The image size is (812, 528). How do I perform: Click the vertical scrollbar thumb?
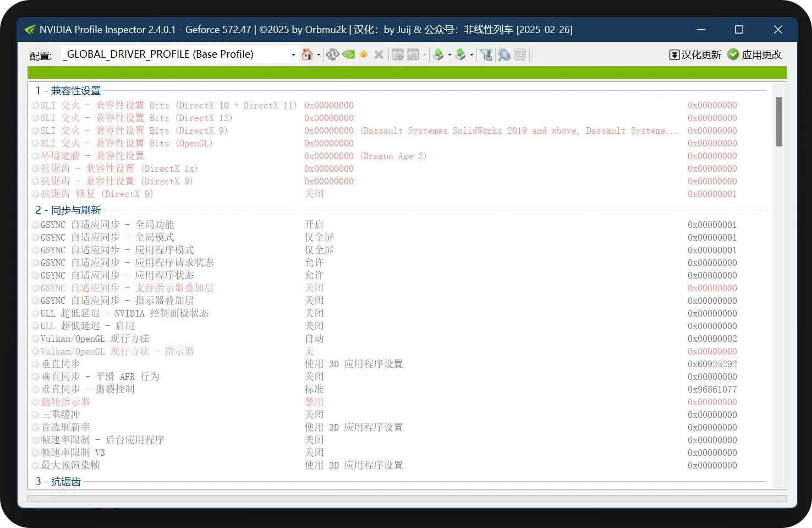click(779, 121)
